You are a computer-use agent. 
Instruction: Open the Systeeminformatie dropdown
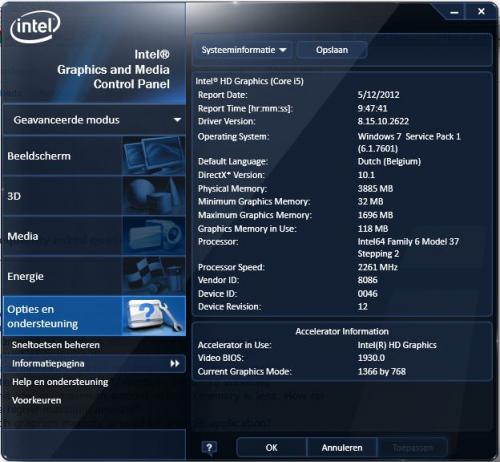point(243,50)
